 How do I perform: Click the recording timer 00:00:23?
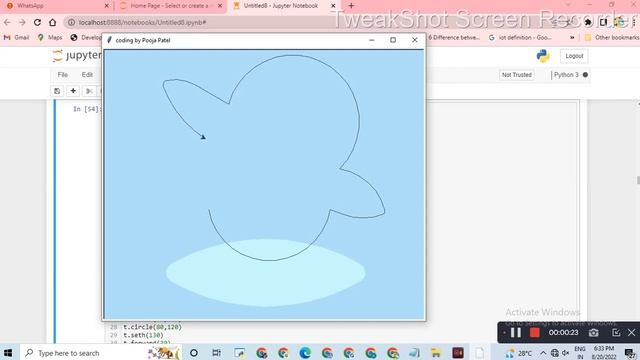[563, 333]
